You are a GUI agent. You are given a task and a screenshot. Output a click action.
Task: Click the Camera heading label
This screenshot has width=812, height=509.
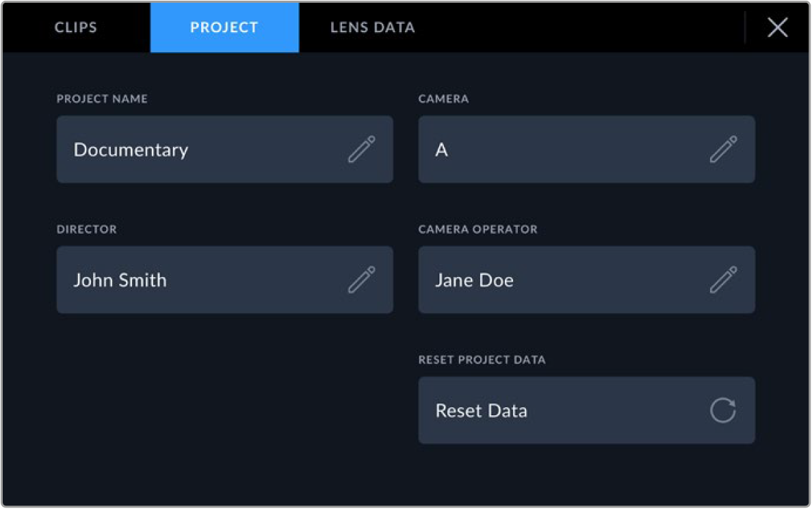[443, 99]
